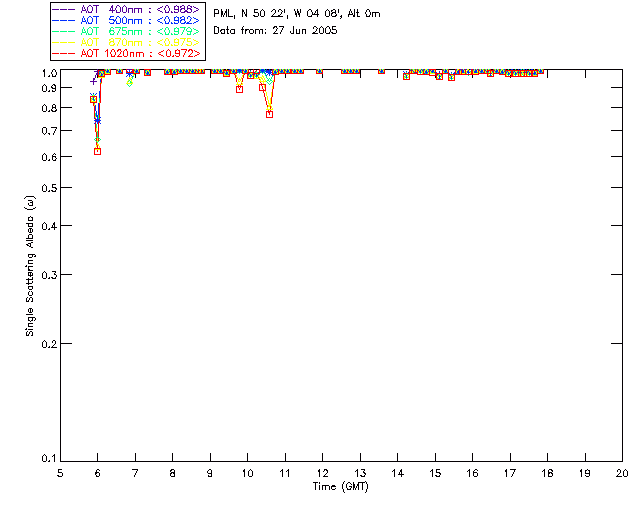Click the x-axis tick label 14
Viewport: 640px width, 512px height.
[398, 473]
